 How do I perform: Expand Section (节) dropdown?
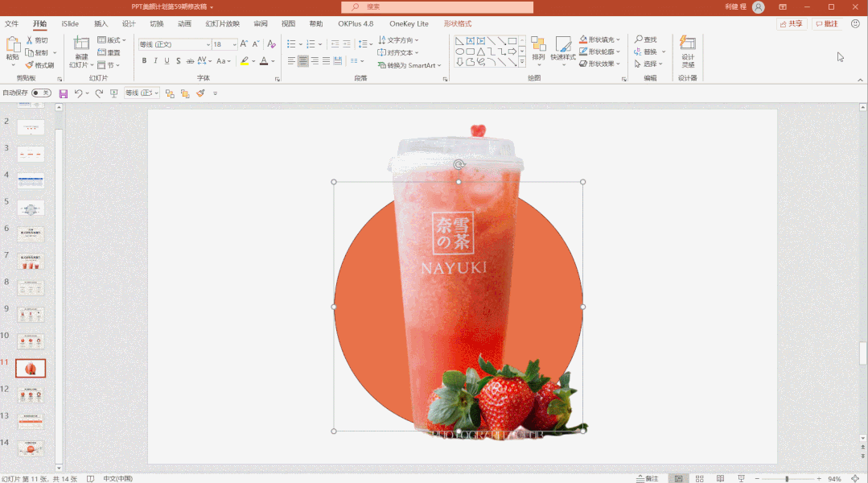coord(109,65)
